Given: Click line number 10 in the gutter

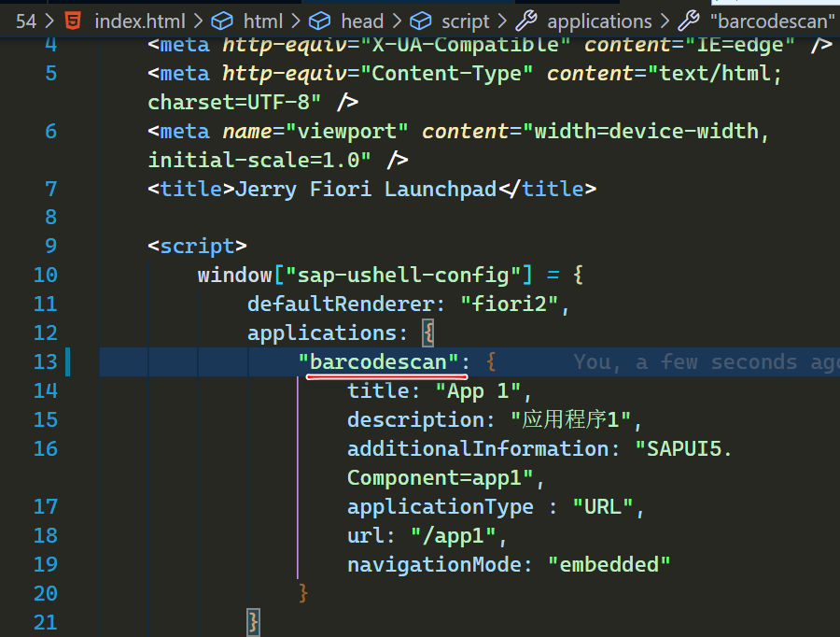Looking at the screenshot, I should 46,275.
